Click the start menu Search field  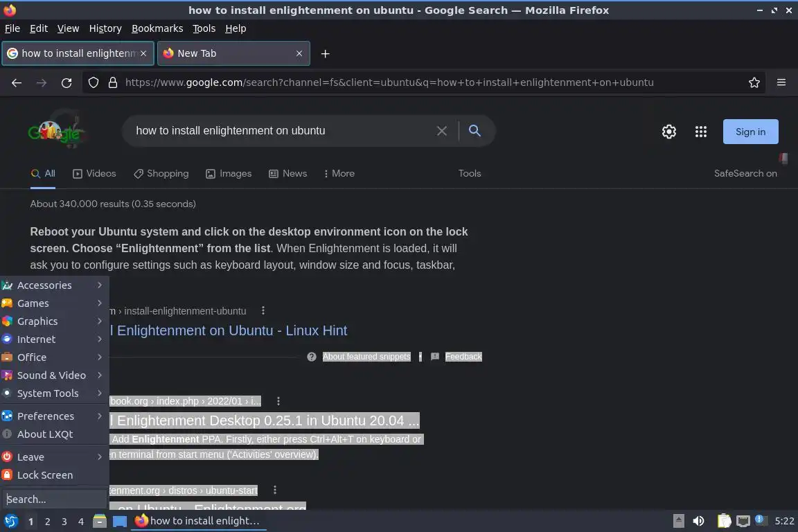point(54,499)
